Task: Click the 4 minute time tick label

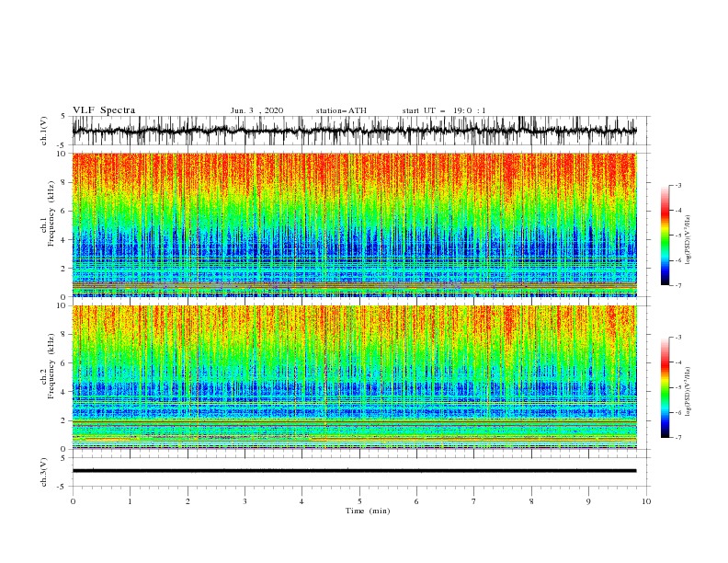Action: click(301, 501)
